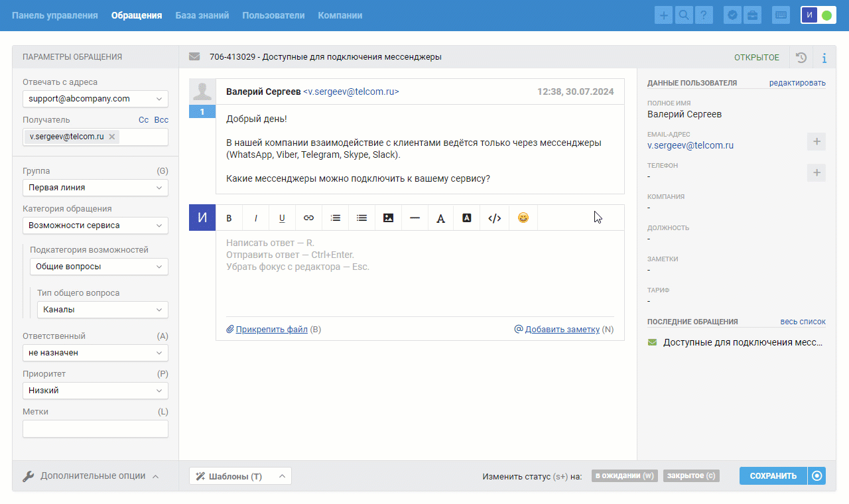Click message number 1 badge

pos(202,112)
